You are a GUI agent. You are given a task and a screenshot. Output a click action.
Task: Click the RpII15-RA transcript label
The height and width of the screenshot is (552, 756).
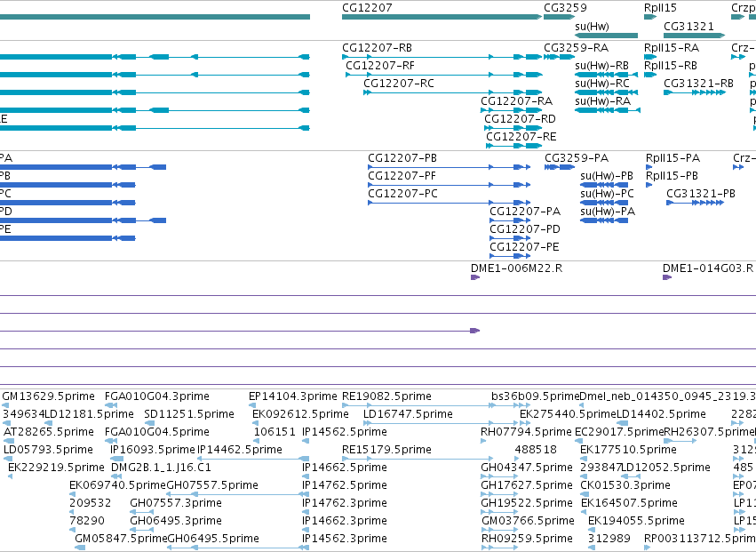[x=671, y=48]
